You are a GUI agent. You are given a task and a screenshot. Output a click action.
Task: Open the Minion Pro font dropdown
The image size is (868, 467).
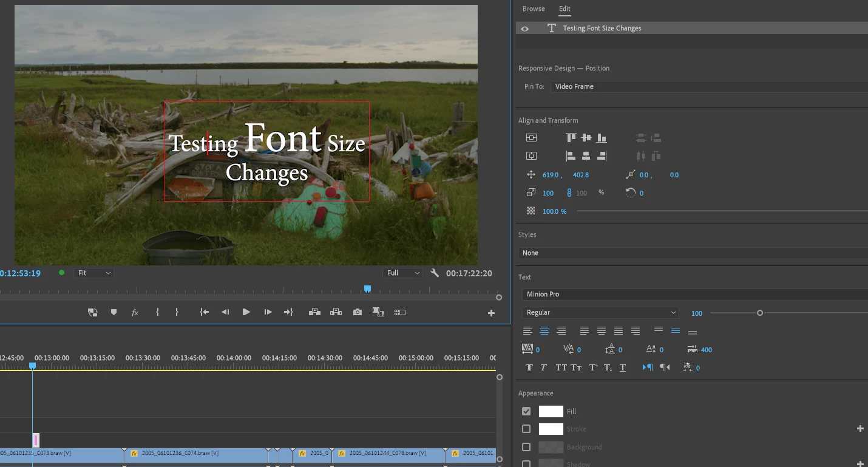(692, 294)
